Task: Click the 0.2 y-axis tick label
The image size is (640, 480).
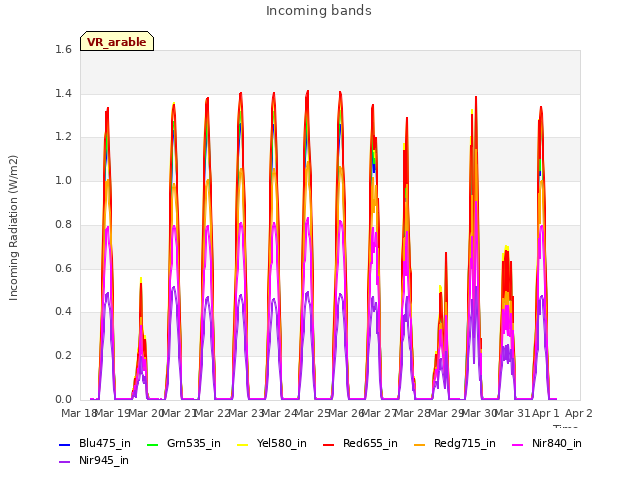Action: 63,356
